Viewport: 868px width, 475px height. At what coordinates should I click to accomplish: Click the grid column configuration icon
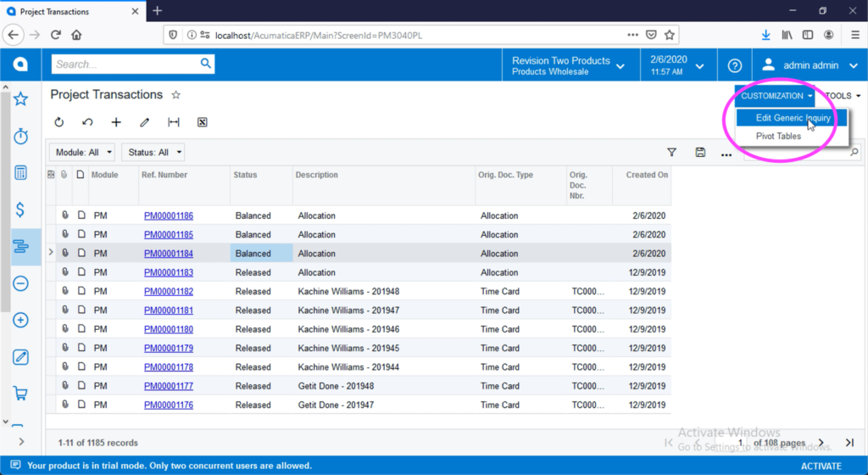[x=51, y=175]
